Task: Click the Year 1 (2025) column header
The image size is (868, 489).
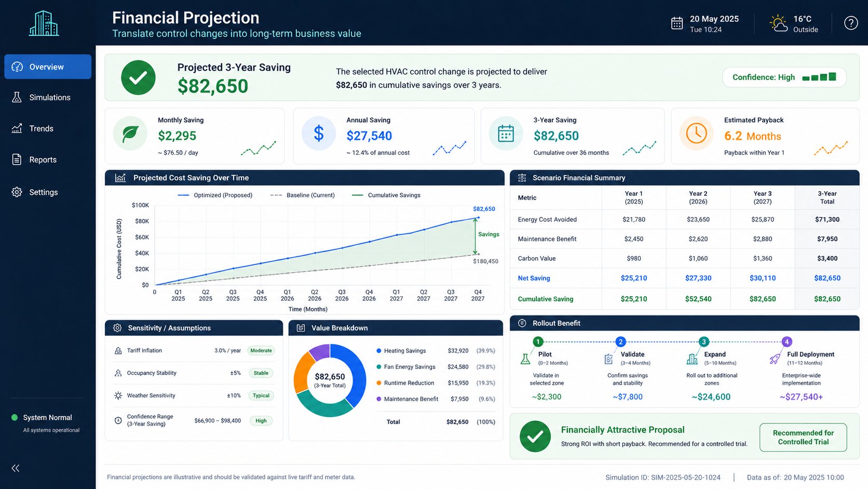Action: (634, 197)
